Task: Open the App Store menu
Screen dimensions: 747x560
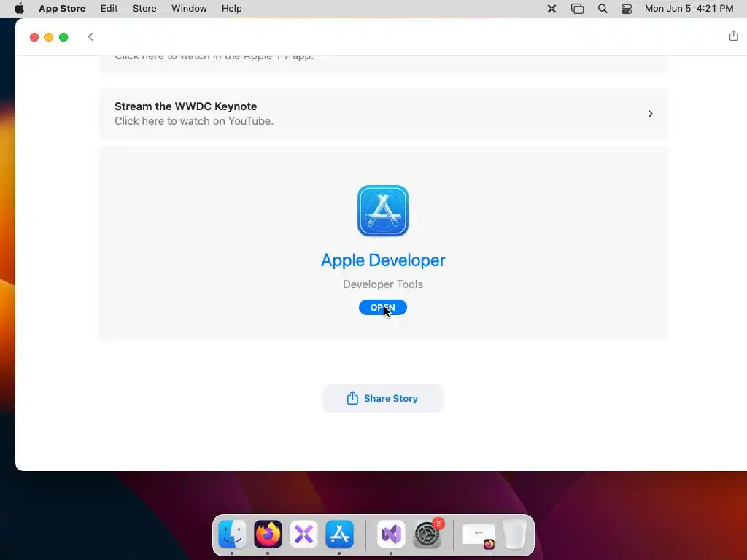Action: point(62,9)
